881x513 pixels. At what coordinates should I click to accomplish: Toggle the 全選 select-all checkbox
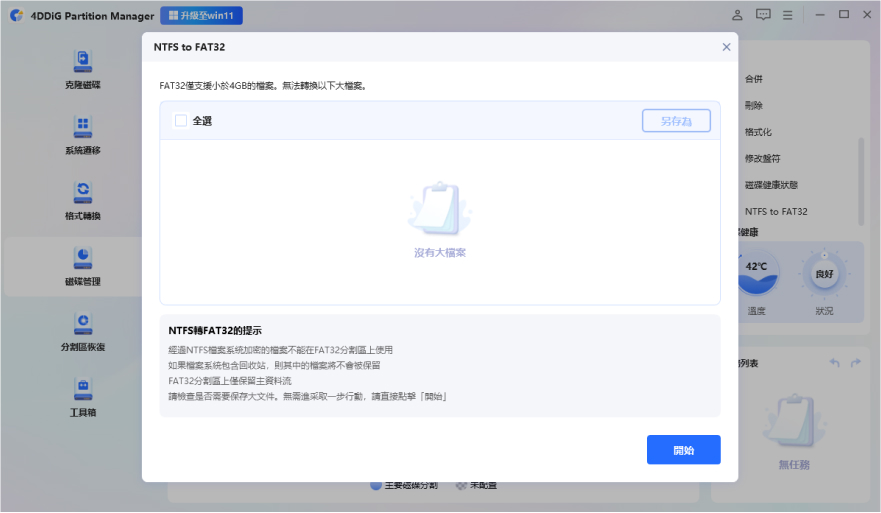181,121
